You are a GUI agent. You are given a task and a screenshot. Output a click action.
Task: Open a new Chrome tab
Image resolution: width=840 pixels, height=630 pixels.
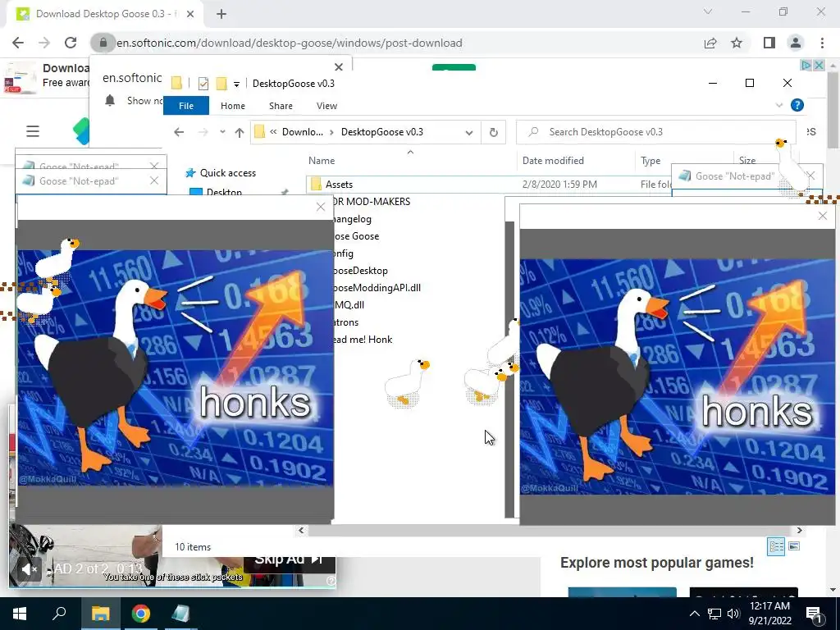(x=221, y=14)
